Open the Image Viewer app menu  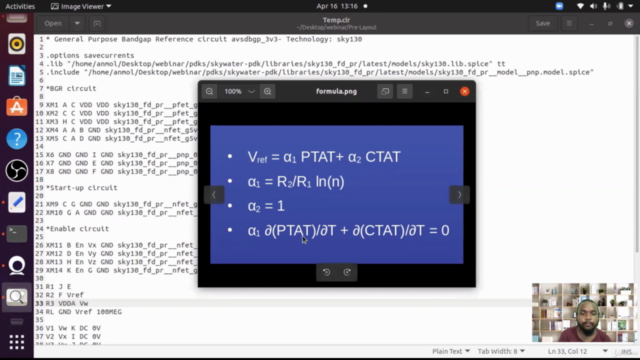pyautogui.click(x=81, y=6)
